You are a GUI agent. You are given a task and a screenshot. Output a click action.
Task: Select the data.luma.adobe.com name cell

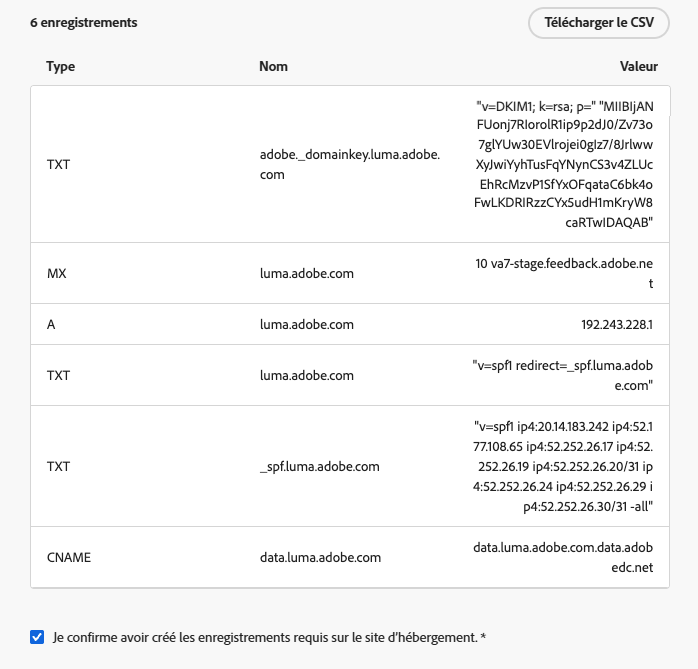point(321,557)
